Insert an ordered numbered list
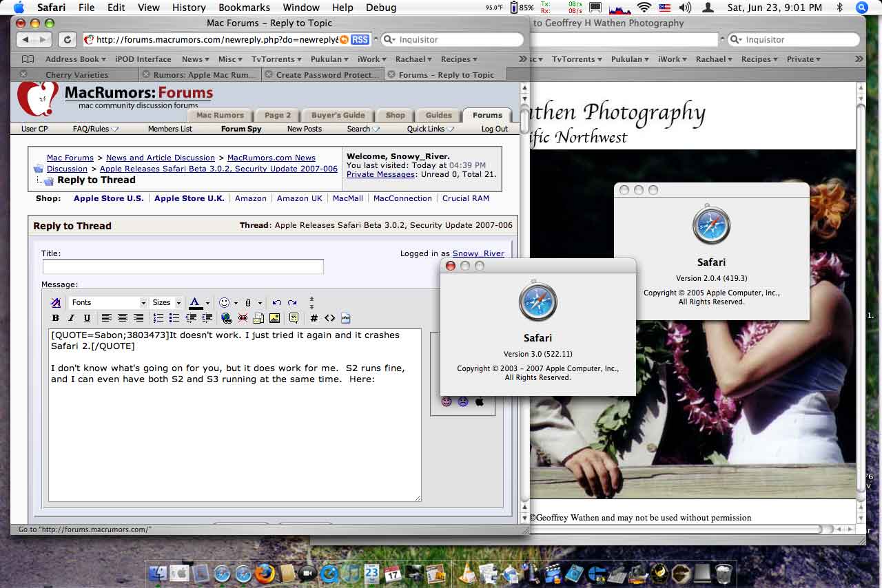Screen dimensions: 882x588 pyautogui.click(x=158, y=318)
